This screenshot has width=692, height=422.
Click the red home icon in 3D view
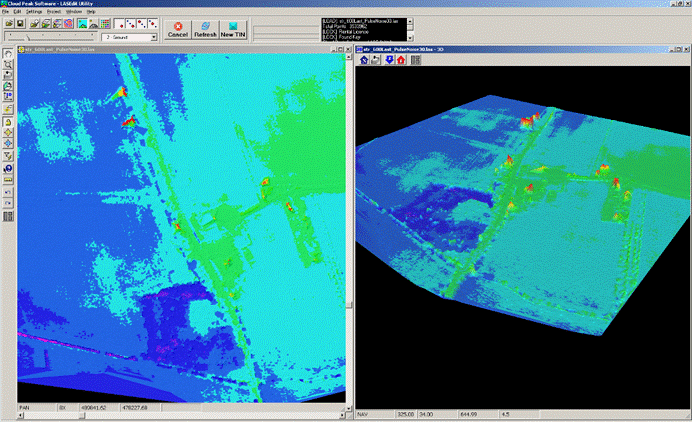click(401, 60)
